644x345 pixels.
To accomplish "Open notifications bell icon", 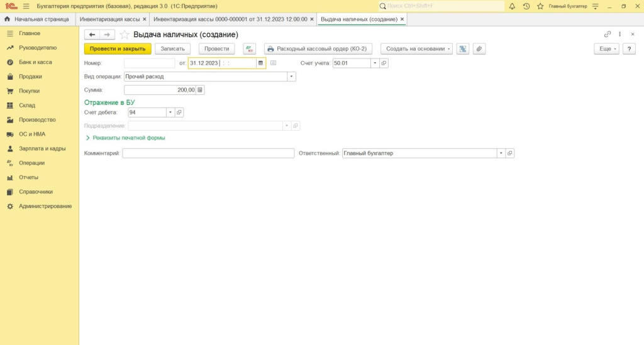I will [x=512, y=6].
